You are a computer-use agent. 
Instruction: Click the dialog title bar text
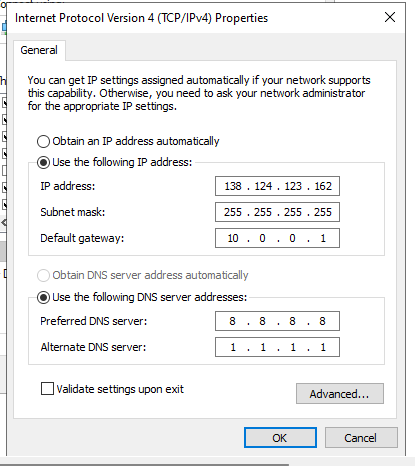141,18
